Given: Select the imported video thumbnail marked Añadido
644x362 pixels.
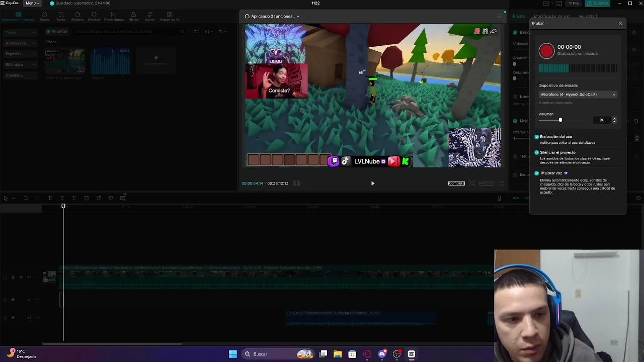Looking at the screenshot, I should 64,61.
